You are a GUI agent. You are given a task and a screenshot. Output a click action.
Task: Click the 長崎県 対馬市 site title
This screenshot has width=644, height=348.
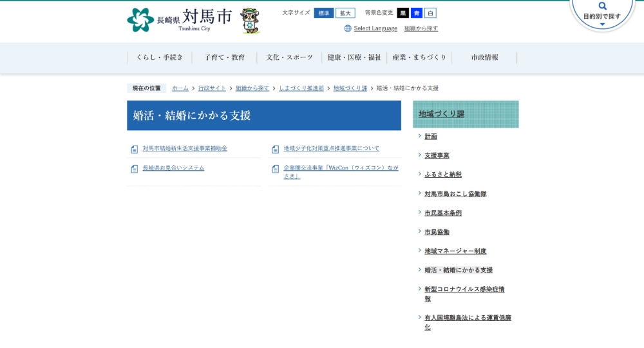click(x=194, y=19)
